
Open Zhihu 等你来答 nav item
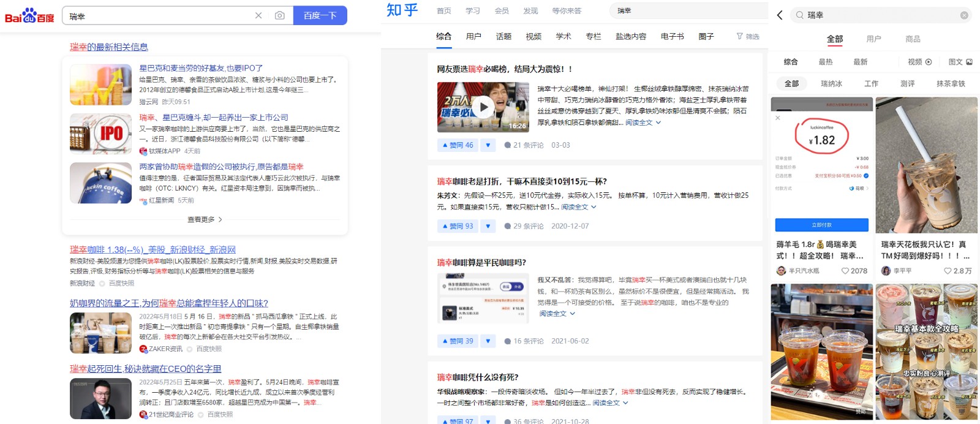567,11
